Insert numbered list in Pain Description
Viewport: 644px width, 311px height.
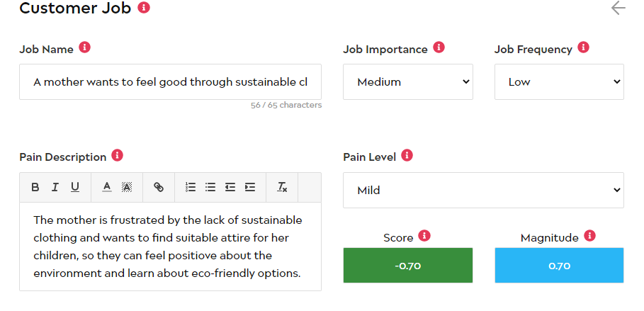pos(191,187)
